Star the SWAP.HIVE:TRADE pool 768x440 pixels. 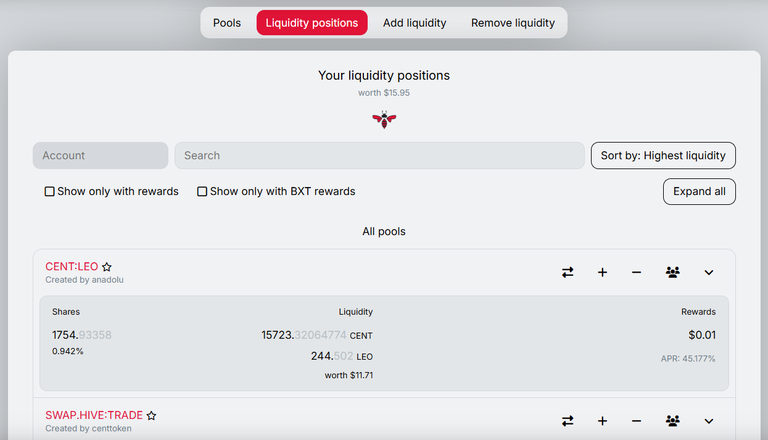tap(151, 416)
